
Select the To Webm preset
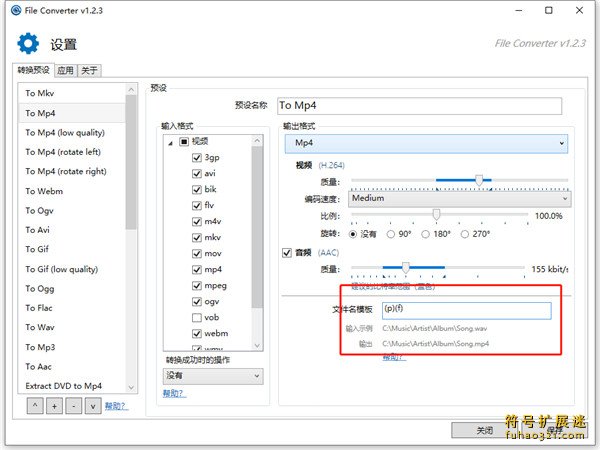pos(72,191)
